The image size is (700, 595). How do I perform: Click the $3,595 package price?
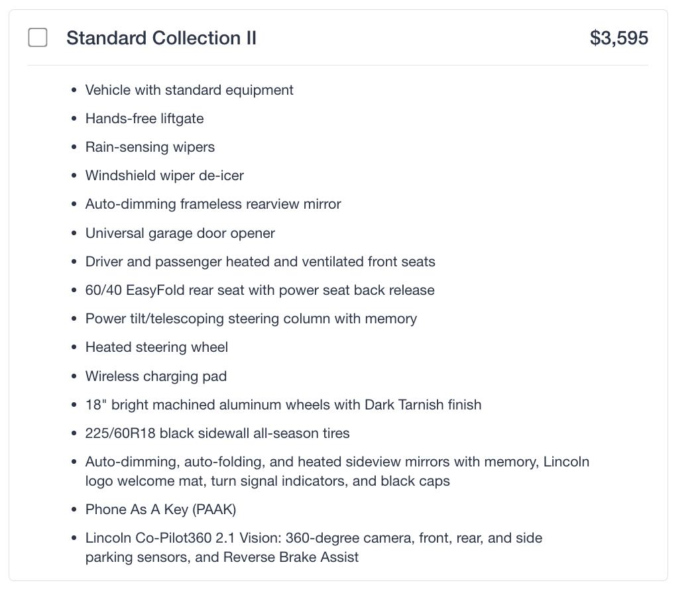(618, 38)
